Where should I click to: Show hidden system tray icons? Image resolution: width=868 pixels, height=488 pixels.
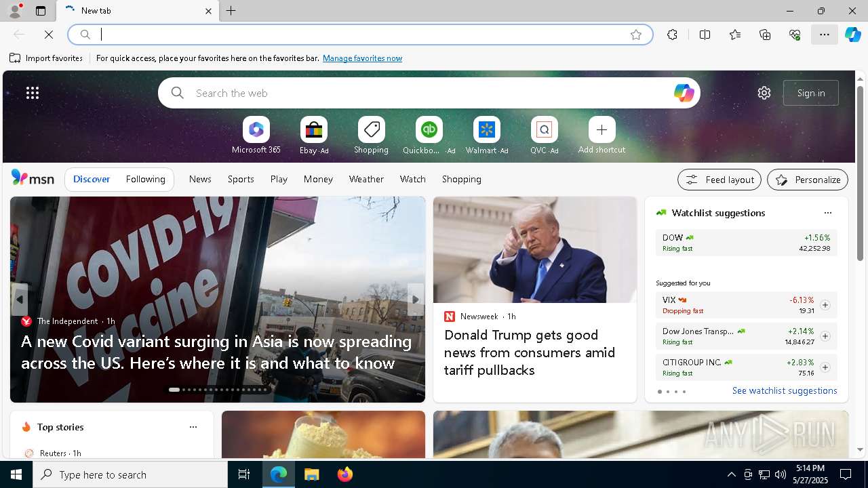coord(731,474)
